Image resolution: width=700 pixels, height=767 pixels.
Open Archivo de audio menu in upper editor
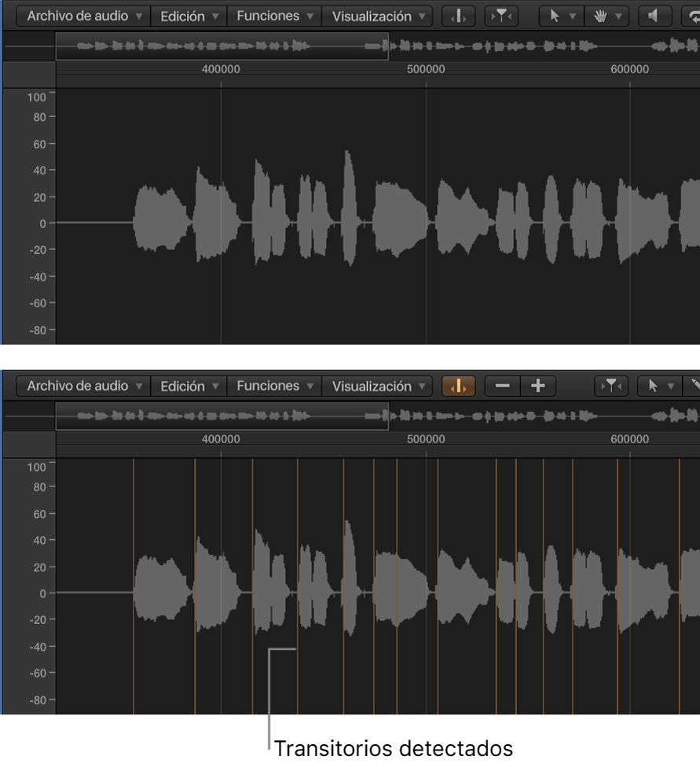tap(83, 17)
